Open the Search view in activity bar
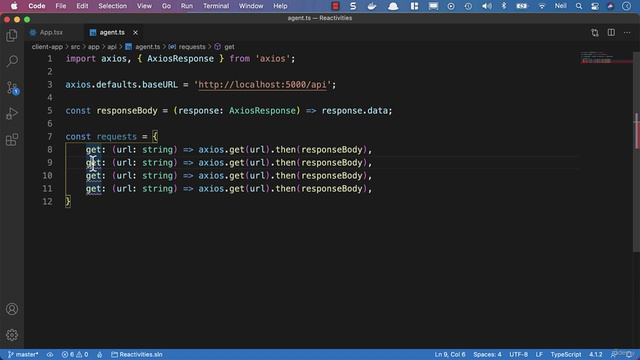This screenshot has height=360, width=640. click(12, 61)
